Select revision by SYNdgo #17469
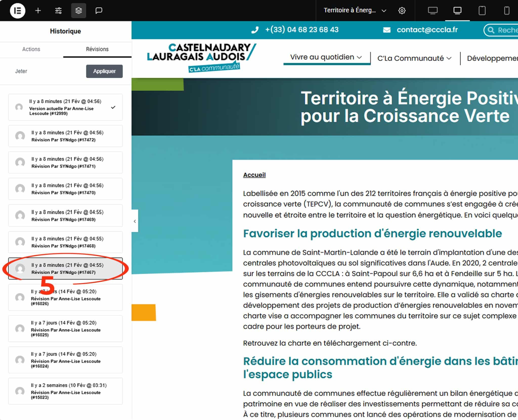 (x=66, y=216)
